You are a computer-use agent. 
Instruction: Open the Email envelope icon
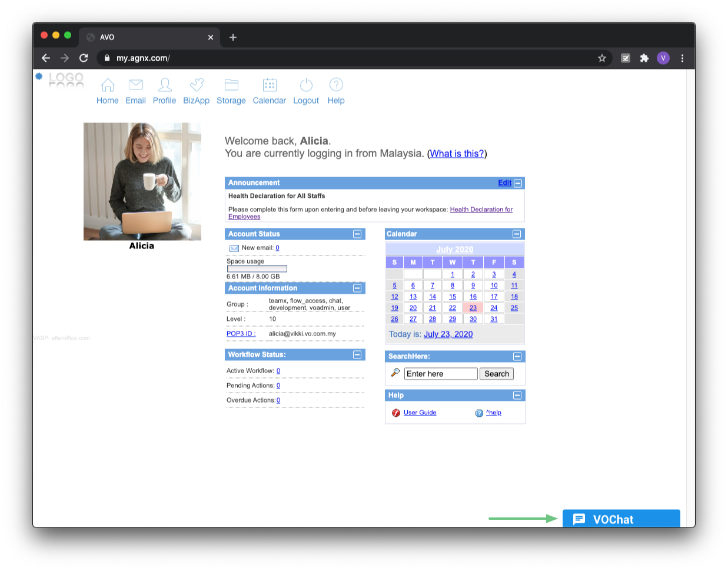(136, 85)
